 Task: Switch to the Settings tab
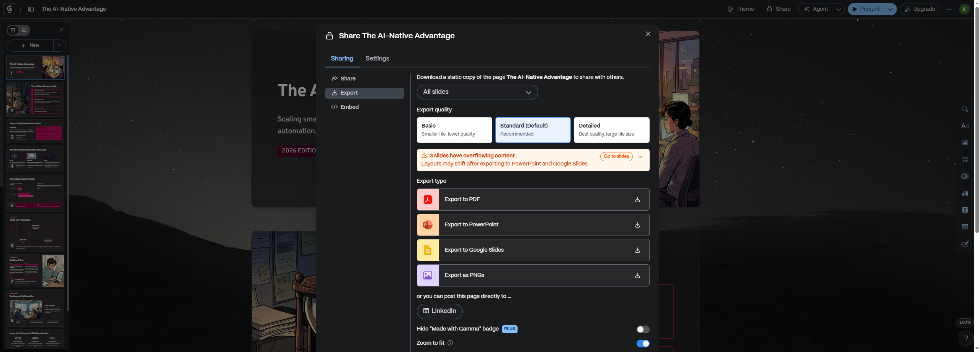coord(377,58)
